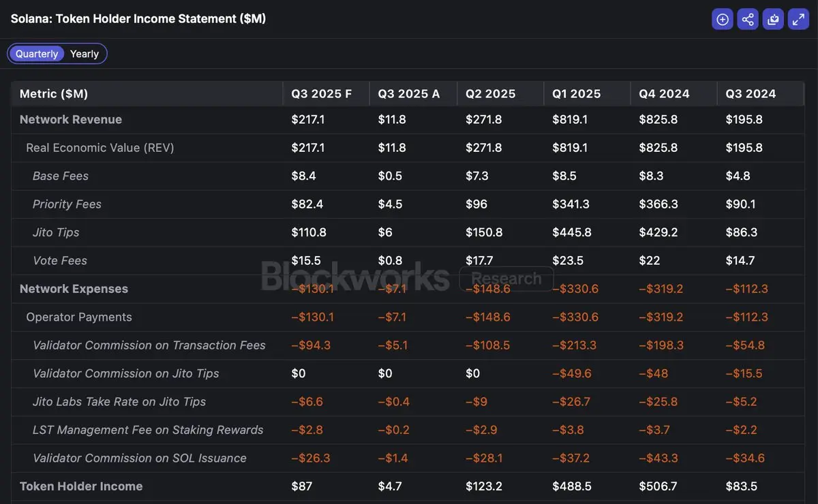Click Priority Fees Q4 2024 value $366.3
The image size is (818, 504).
click(658, 204)
